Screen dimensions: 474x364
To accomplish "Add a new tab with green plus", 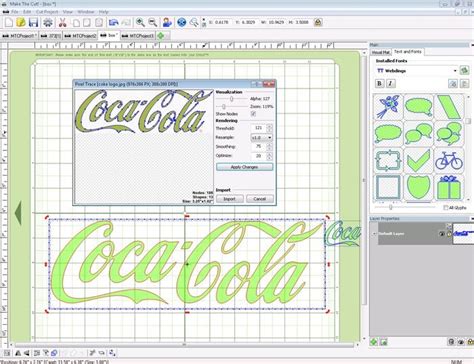I will coord(161,36).
